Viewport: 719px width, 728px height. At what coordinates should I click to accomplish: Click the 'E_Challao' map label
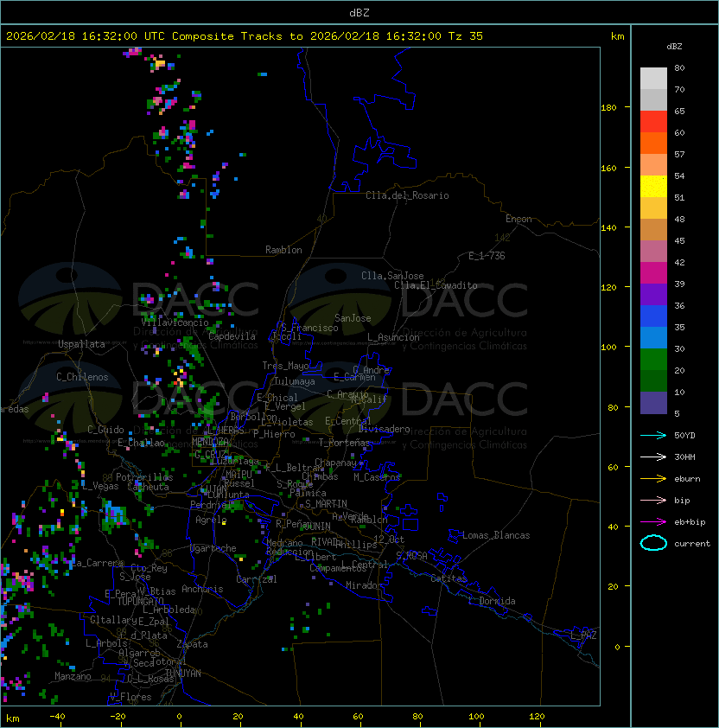coord(141,443)
